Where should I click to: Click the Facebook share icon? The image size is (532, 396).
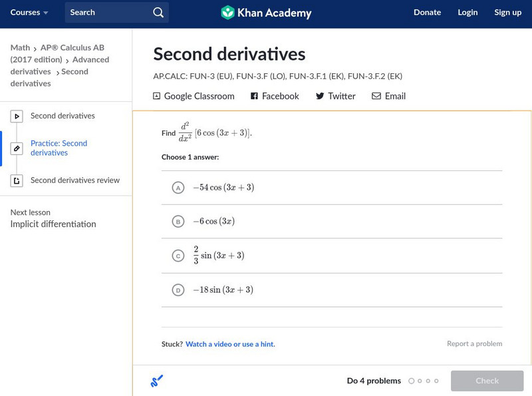(254, 96)
